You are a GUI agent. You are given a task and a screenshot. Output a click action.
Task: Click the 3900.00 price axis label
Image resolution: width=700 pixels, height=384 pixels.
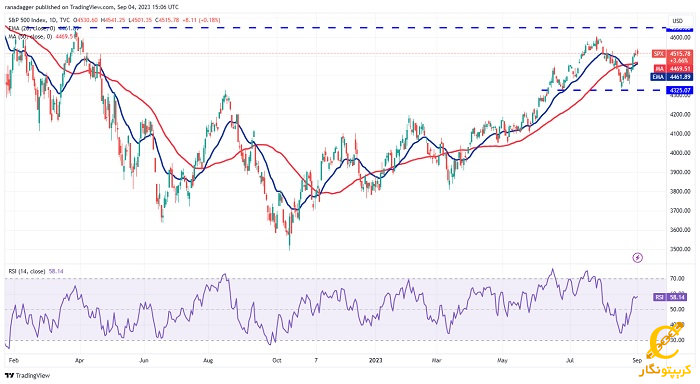pos(680,172)
